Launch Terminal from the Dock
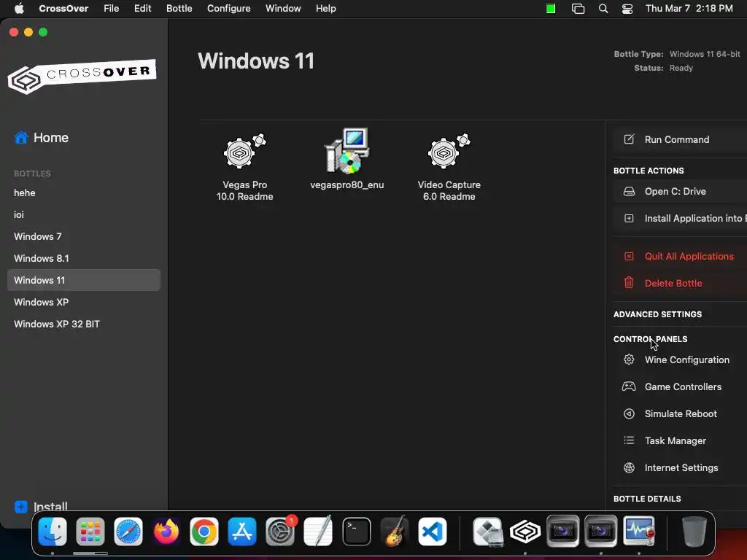This screenshot has width=747, height=560. [x=356, y=532]
